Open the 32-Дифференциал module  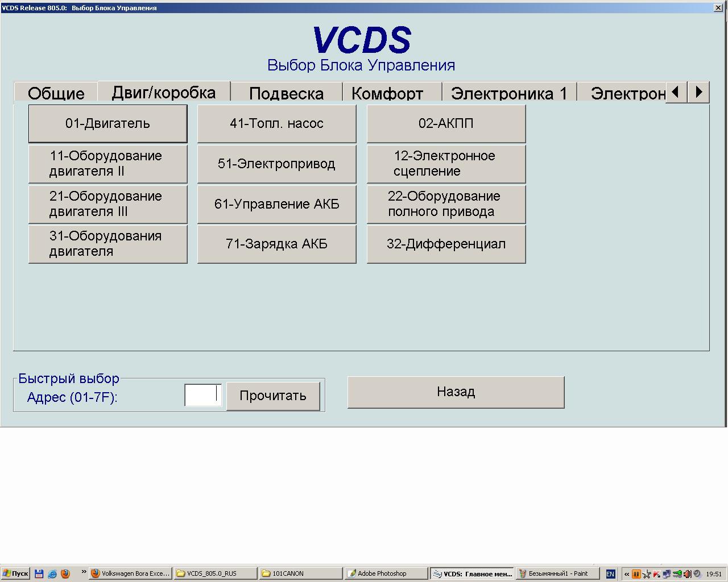[446, 244]
